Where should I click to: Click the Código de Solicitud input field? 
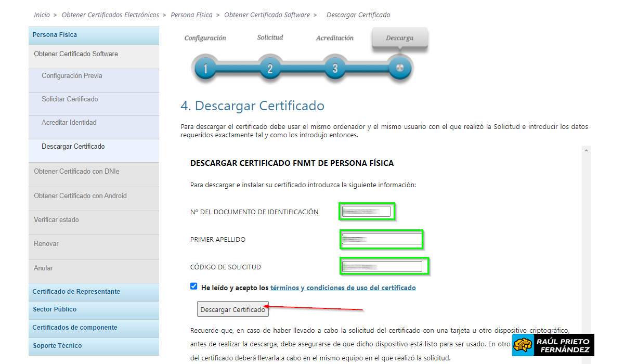[x=383, y=266]
